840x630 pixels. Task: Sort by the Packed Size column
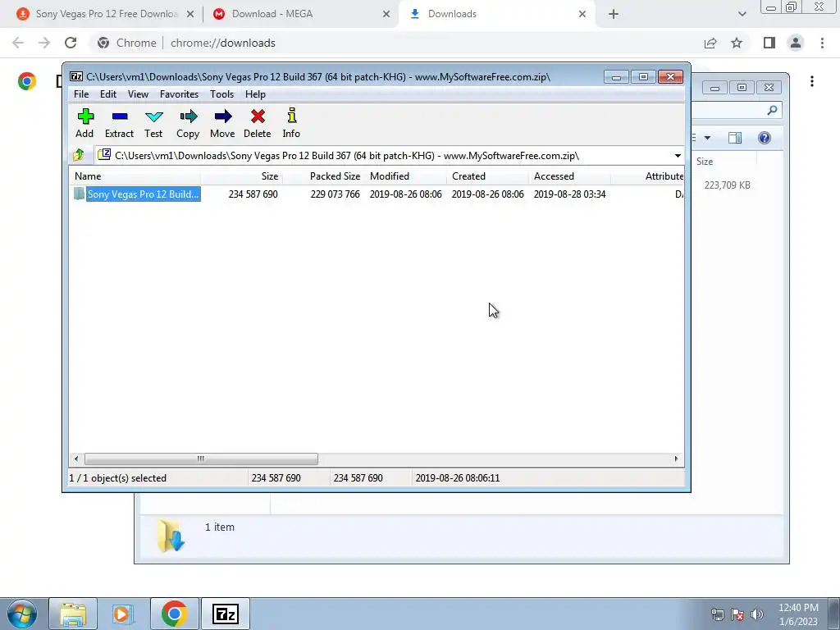[x=323, y=176]
